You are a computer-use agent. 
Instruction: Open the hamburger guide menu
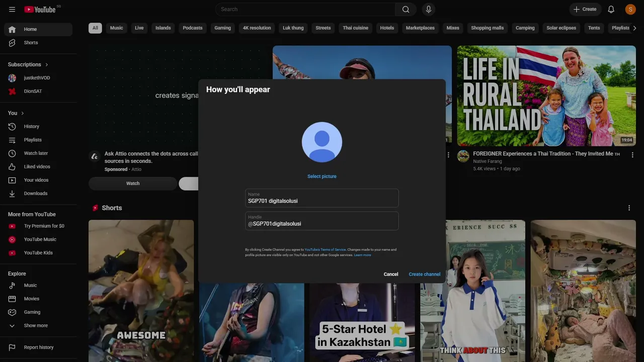point(12,9)
